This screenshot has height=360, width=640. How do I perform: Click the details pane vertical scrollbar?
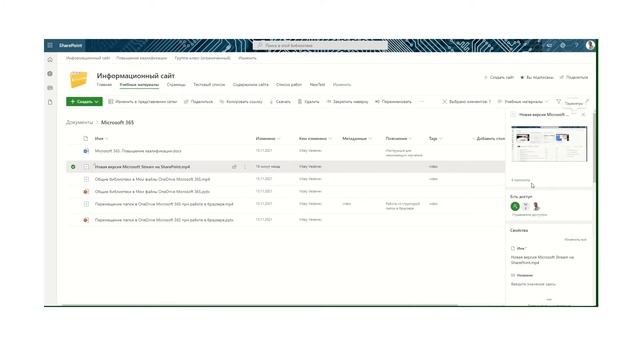pos(595,147)
